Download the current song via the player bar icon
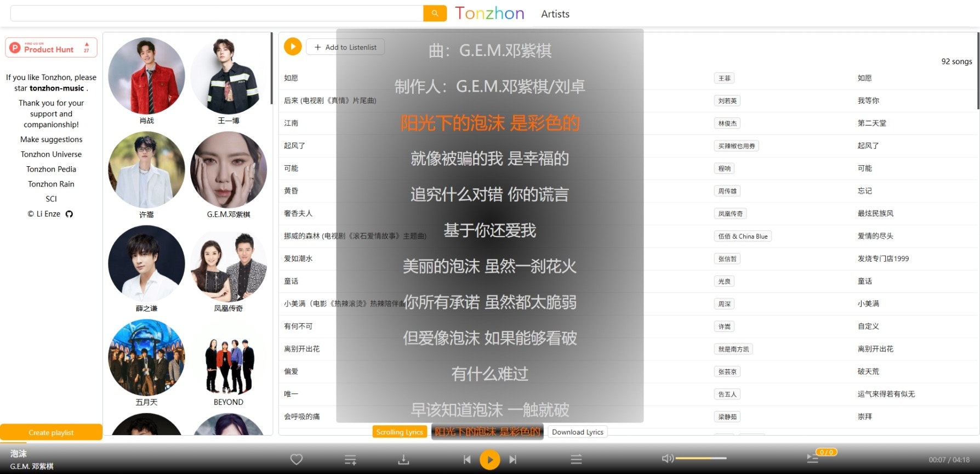980x474 pixels. click(x=403, y=459)
